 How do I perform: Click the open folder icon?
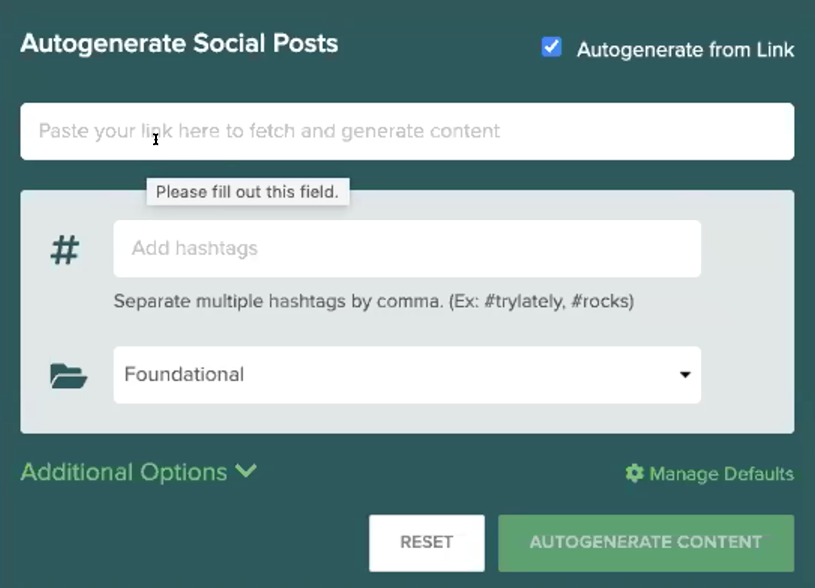(x=68, y=376)
